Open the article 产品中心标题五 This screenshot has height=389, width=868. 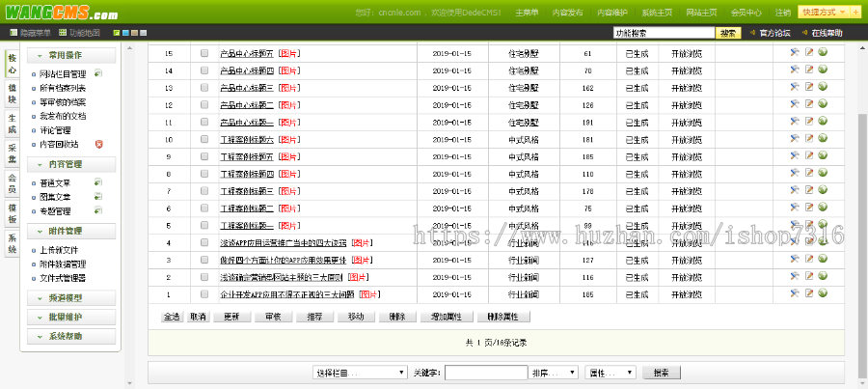coord(246,54)
